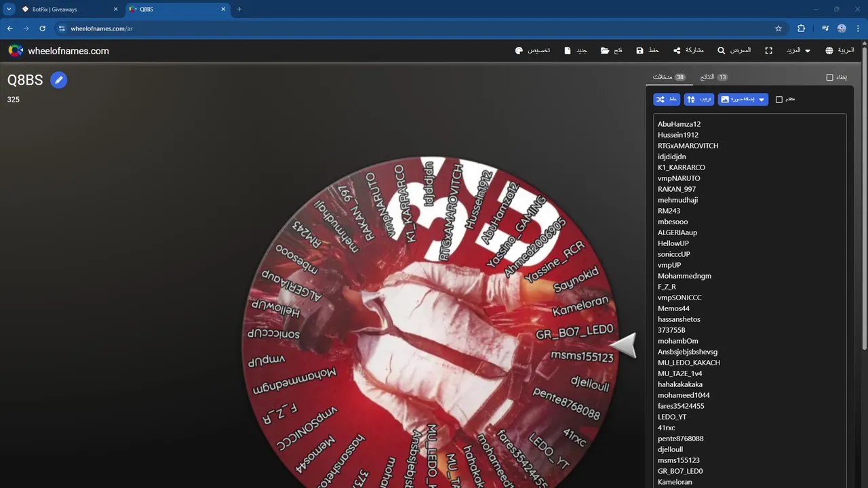Click the ALGERIAaup entry in list
This screenshot has height=488, width=868.
(x=677, y=232)
